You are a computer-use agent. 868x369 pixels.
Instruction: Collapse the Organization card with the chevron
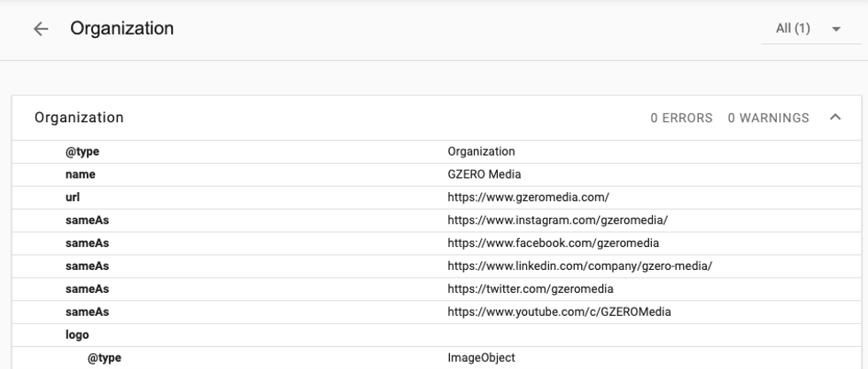[835, 118]
